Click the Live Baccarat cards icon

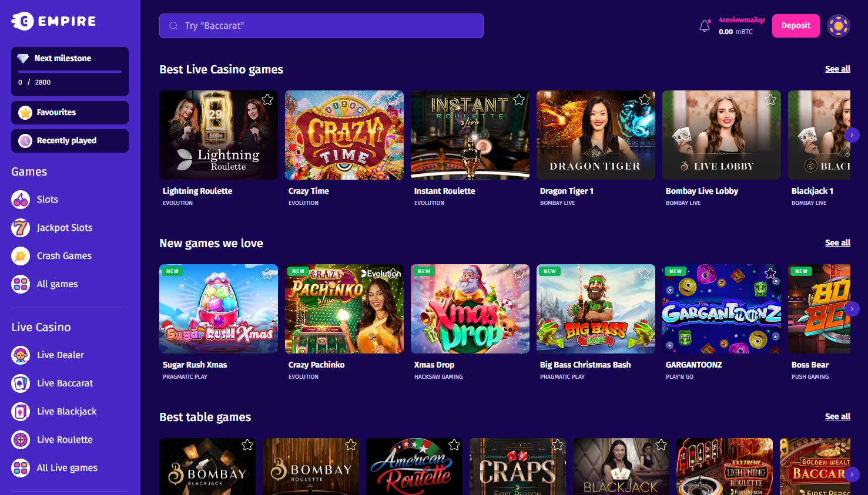21,383
